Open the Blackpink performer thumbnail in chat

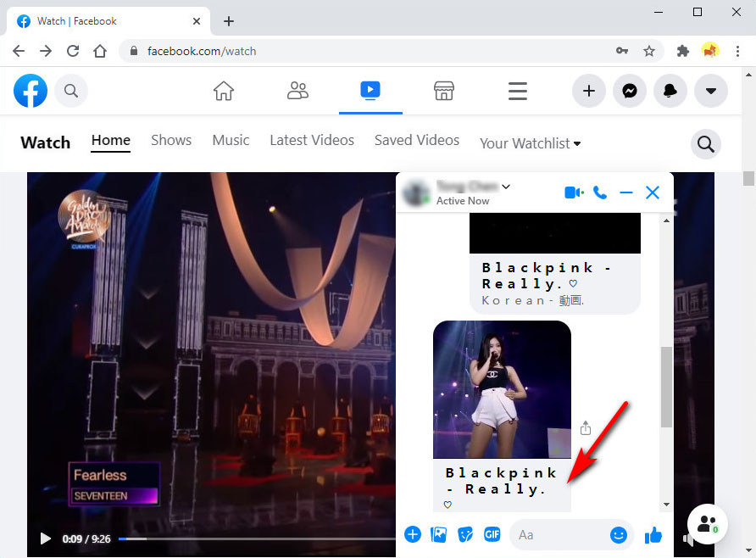click(x=502, y=390)
